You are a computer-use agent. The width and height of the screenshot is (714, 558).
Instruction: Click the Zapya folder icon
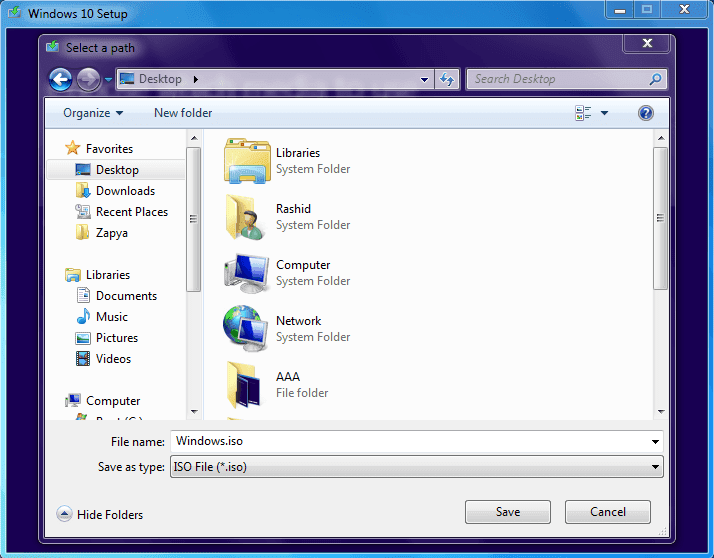pos(82,232)
